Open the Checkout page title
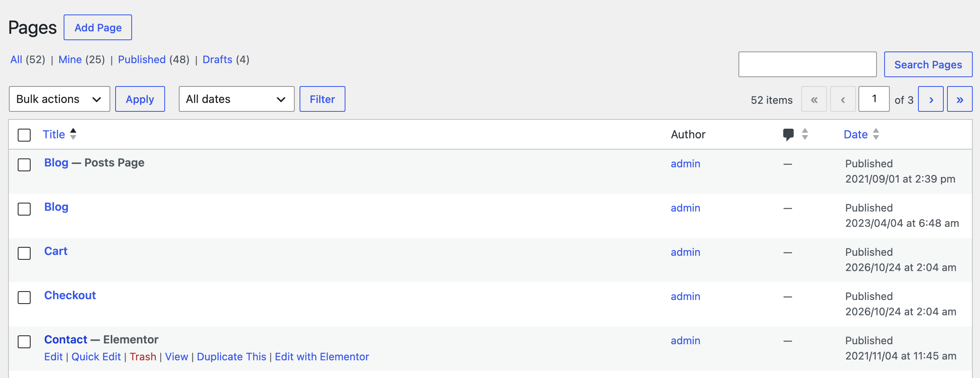This screenshot has width=980, height=378. point(70,296)
